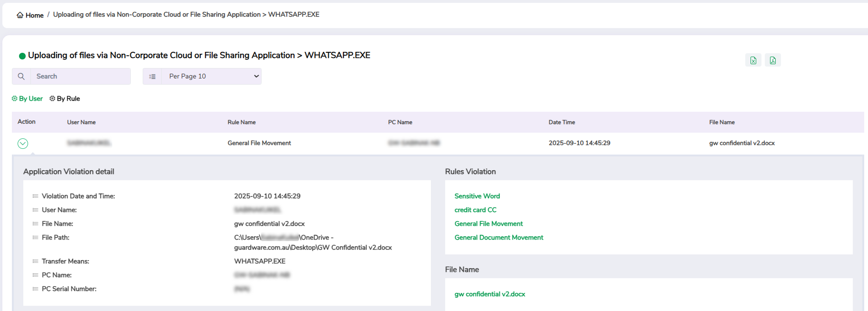Open the gw confidential v2.docx file link
This screenshot has height=311, width=868.
pos(489,294)
